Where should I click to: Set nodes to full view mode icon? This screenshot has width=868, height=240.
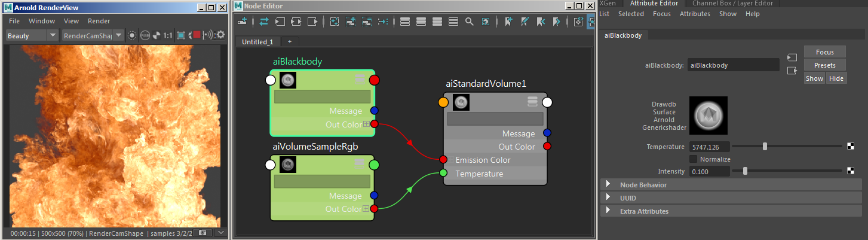437,22
